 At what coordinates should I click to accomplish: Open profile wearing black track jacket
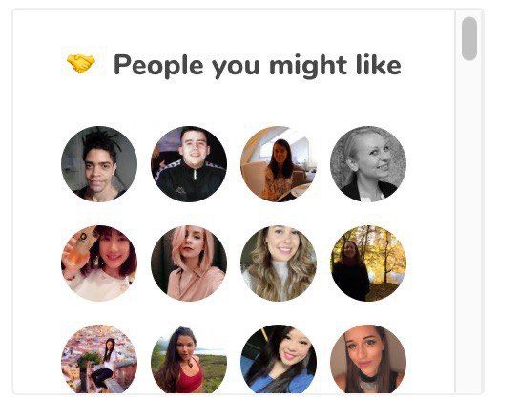coord(189,164)
